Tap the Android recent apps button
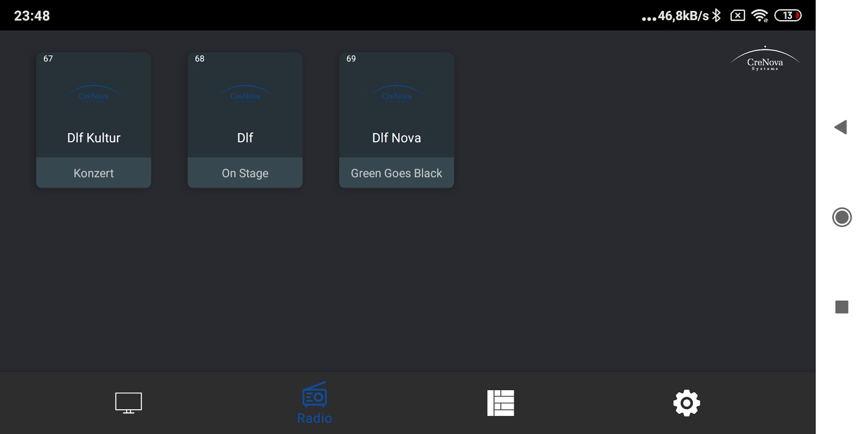Viewport: 868px width, 434px height. pos(842,307)
